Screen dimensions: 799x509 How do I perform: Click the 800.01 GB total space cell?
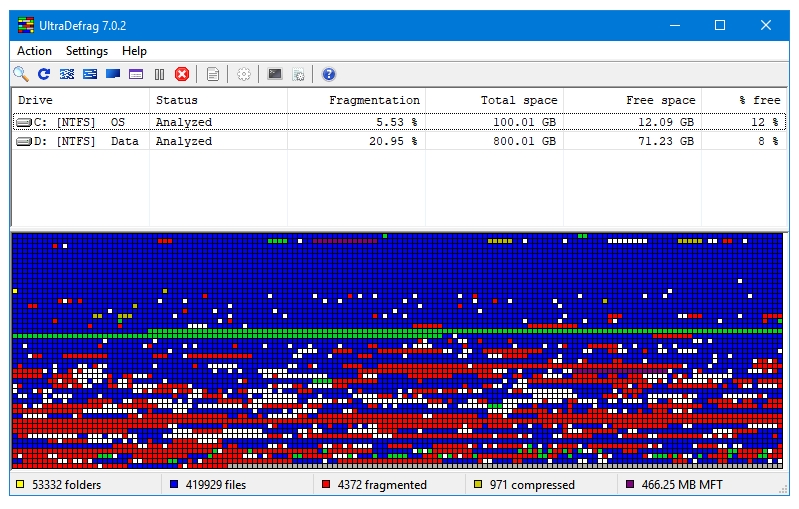pos(524,141)
